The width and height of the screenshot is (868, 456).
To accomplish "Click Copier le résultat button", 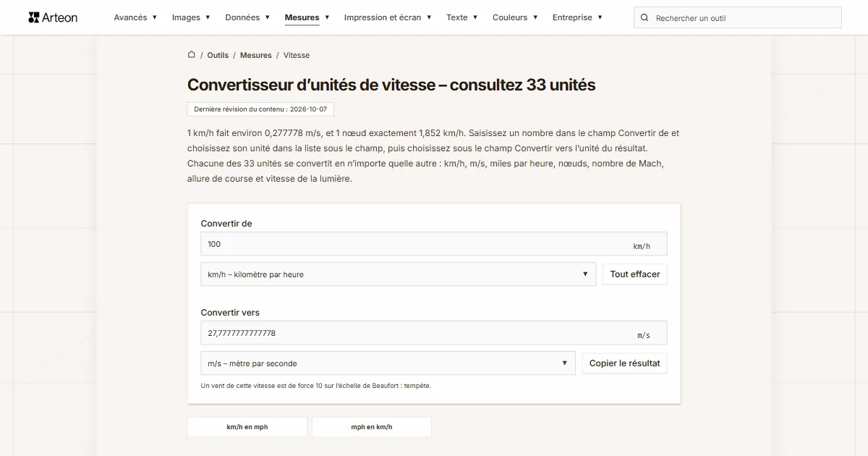I will [x=625, y=363].
